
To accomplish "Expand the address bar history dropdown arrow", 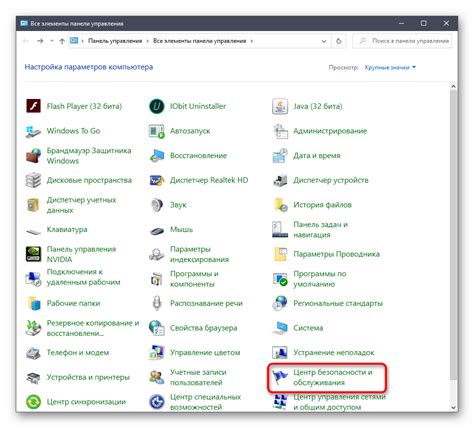I will [x=324, y=41].
